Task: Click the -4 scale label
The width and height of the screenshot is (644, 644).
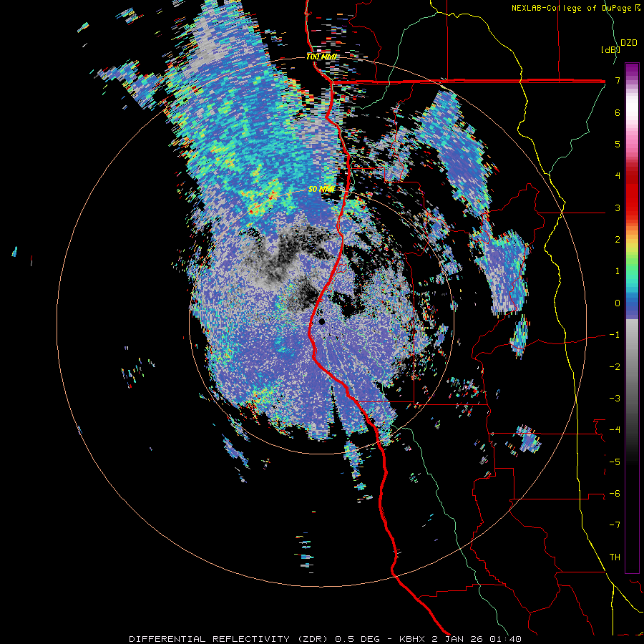Action: click(615, 430)
